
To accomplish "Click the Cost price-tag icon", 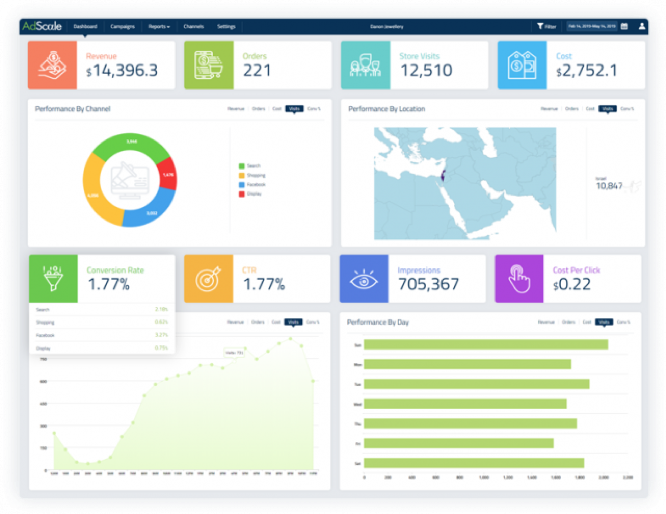I will pos(521,65).
